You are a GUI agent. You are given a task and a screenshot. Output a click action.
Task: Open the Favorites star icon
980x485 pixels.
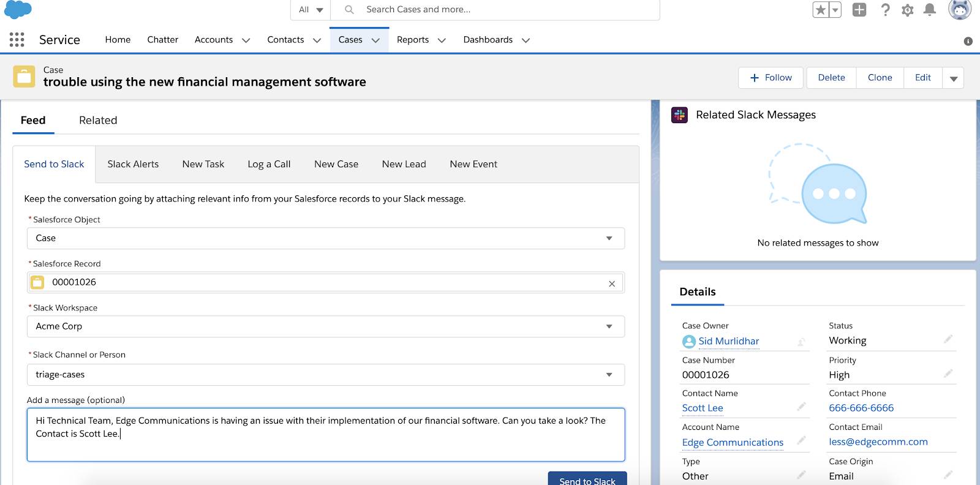click(821, 10)
